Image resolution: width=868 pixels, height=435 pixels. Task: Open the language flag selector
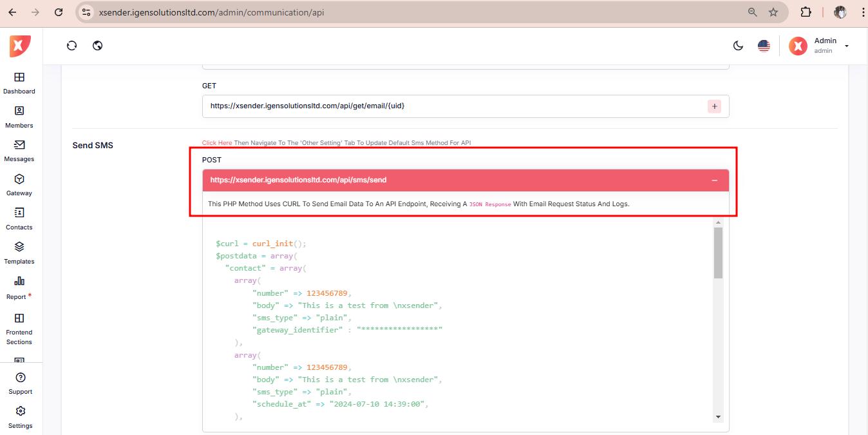pyautogui.click(x=764, y=46)
